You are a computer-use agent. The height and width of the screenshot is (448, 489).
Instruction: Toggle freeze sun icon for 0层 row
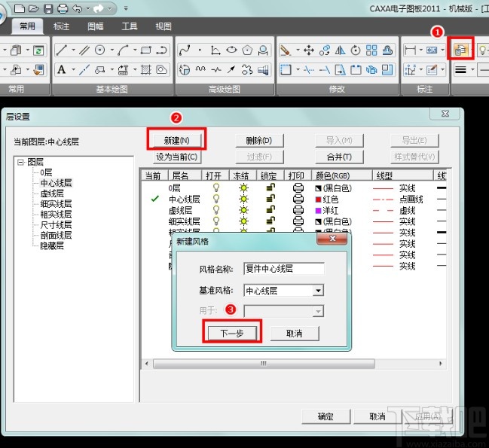[243, 188]
